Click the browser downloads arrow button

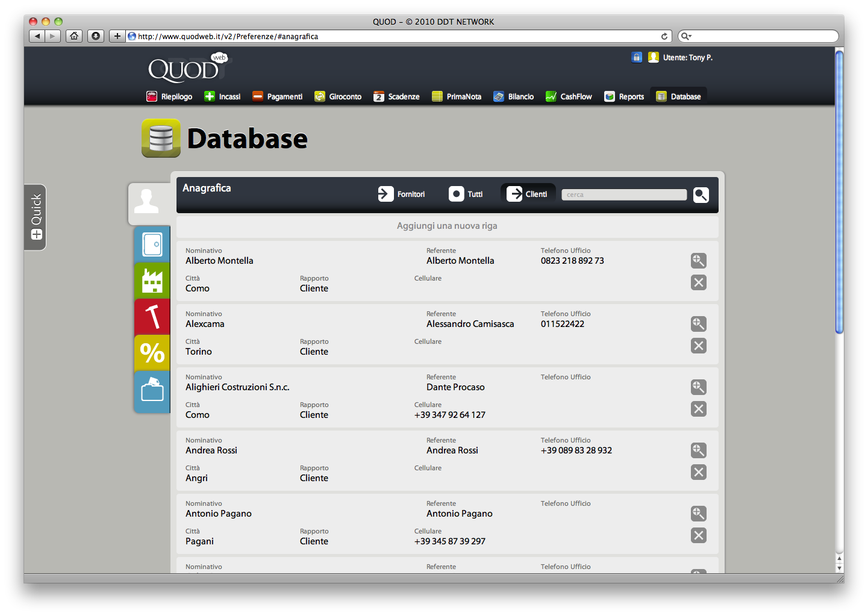[95, 36]
